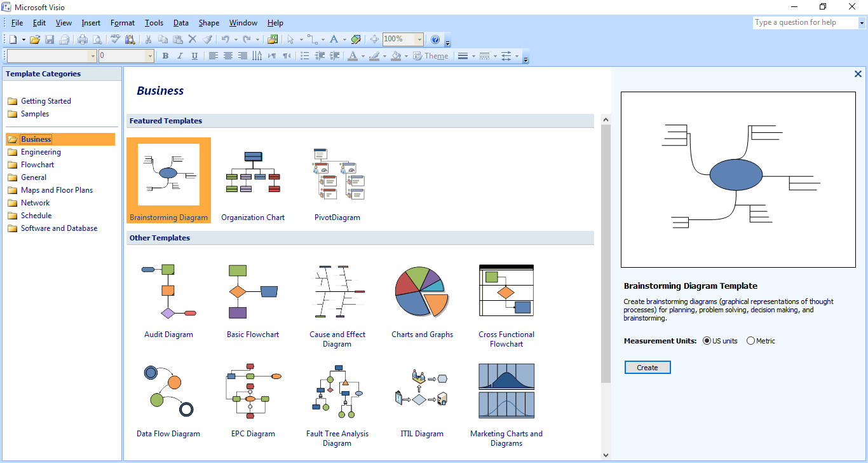
Task: Select the Organization Chart template thumbnail
Action: point(253,181)
